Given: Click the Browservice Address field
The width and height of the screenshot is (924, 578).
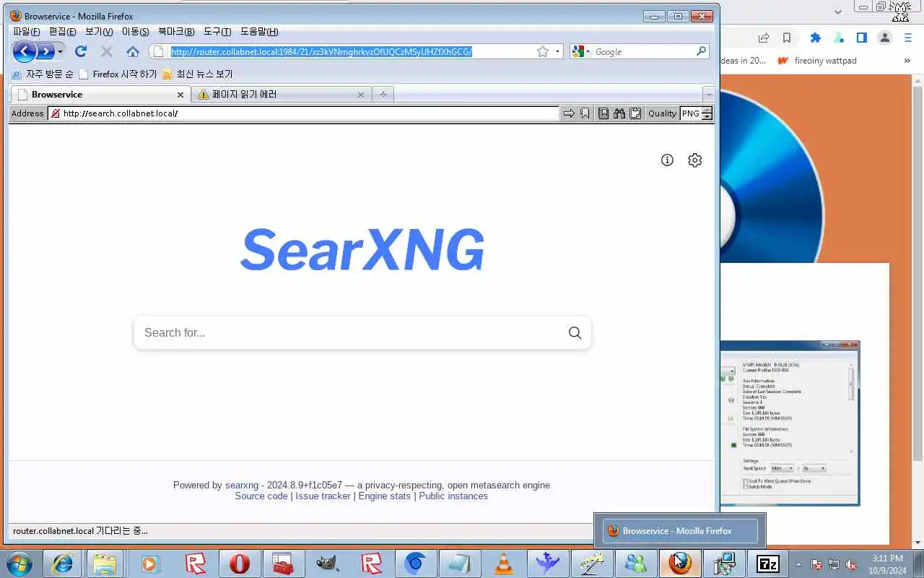Looking at the screenshot, I should click(304, 113).
